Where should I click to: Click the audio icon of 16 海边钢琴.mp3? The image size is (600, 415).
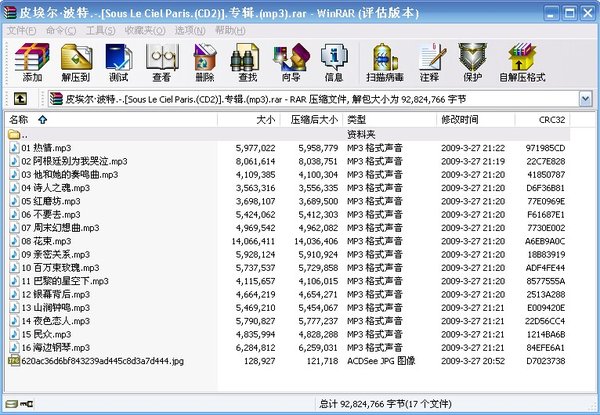(14, 347)
